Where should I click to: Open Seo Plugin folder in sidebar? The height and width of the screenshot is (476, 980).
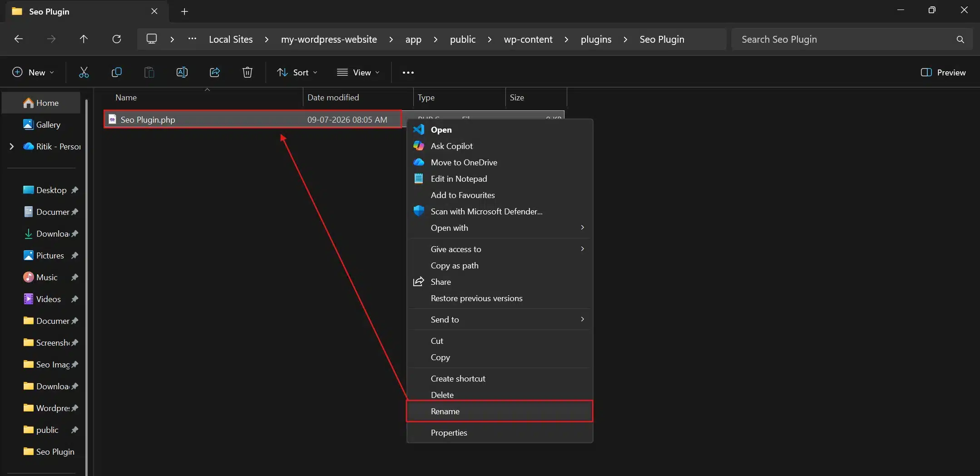click(49, 451)
